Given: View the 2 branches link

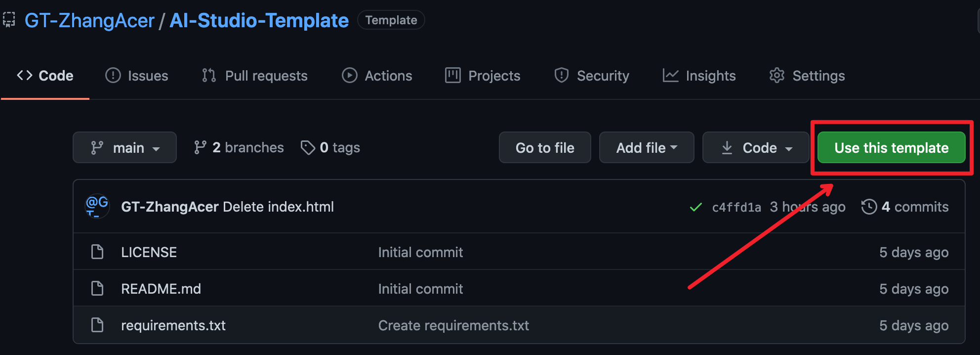Looking at the screenshot, I should [x=239, y=147].
